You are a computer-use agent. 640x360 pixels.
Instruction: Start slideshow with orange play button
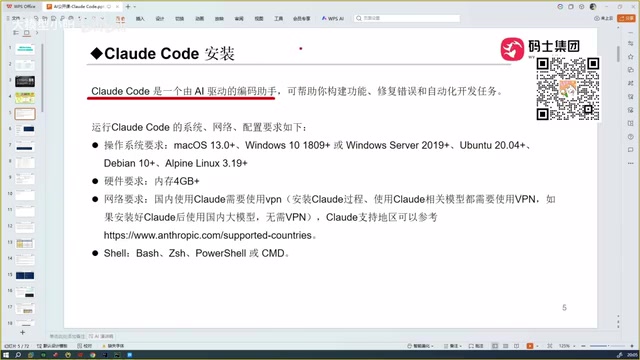(x=530, y=346)
